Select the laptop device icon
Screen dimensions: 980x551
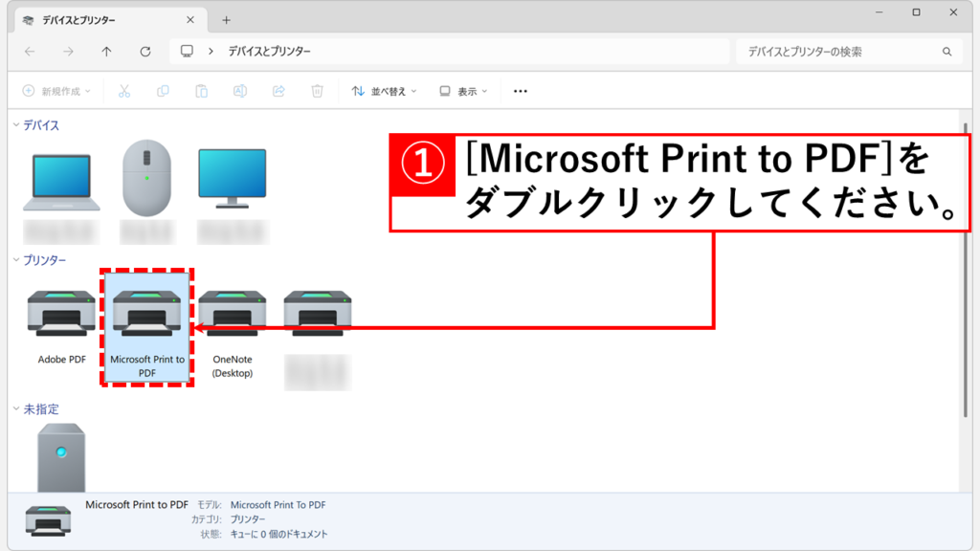[61, 183]
